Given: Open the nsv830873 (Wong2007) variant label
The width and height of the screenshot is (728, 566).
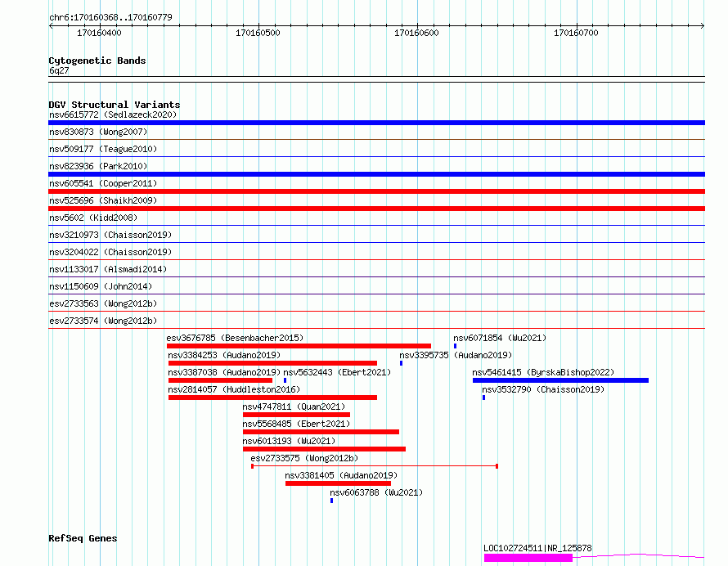Looking at the screenshot, I should [x=98, y=132].
